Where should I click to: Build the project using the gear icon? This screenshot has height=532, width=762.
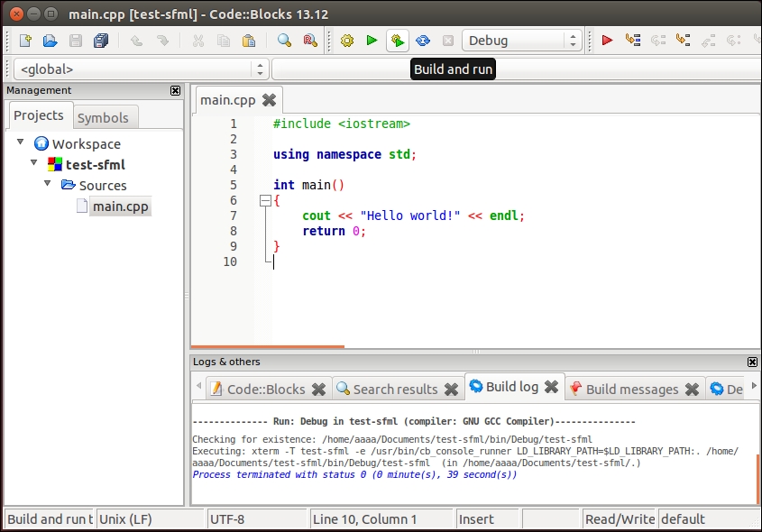pyautogui.click(x=347, y=41)
